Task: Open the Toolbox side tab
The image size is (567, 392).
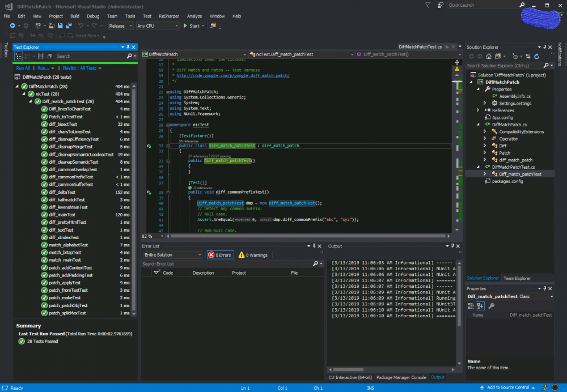Action: point(6,50)
